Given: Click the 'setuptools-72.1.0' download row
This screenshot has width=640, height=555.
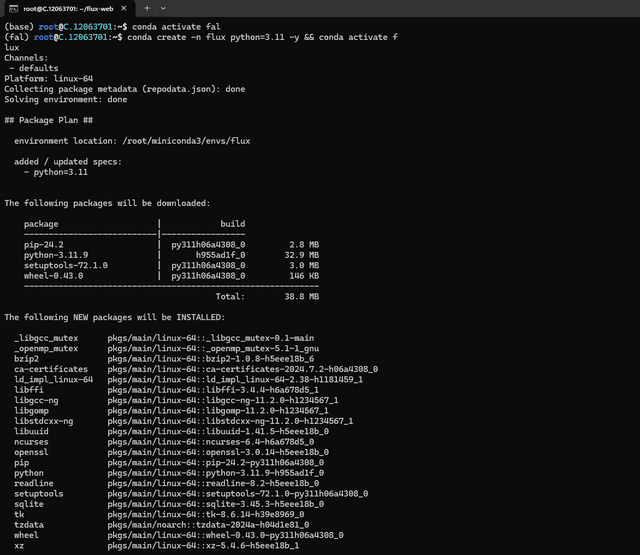Looking at the screenshot, I should [x=171, y=265].
